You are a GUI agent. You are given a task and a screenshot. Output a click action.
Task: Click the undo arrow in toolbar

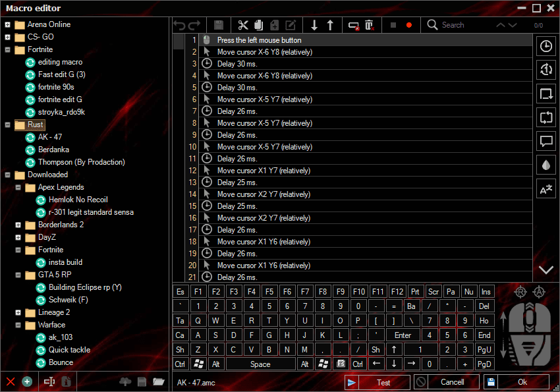pos(179,25)
